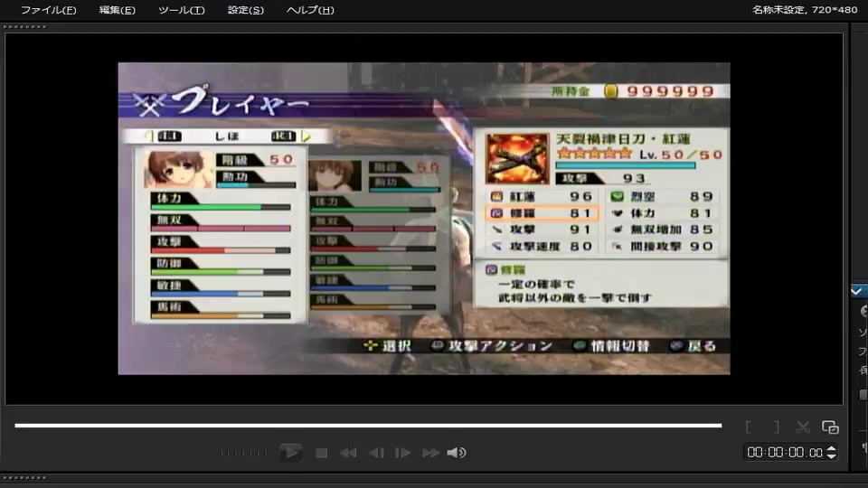Open the 設定(S) menu
The height and width of the screenshot is (488, 868).
click(x=246, y=10)
